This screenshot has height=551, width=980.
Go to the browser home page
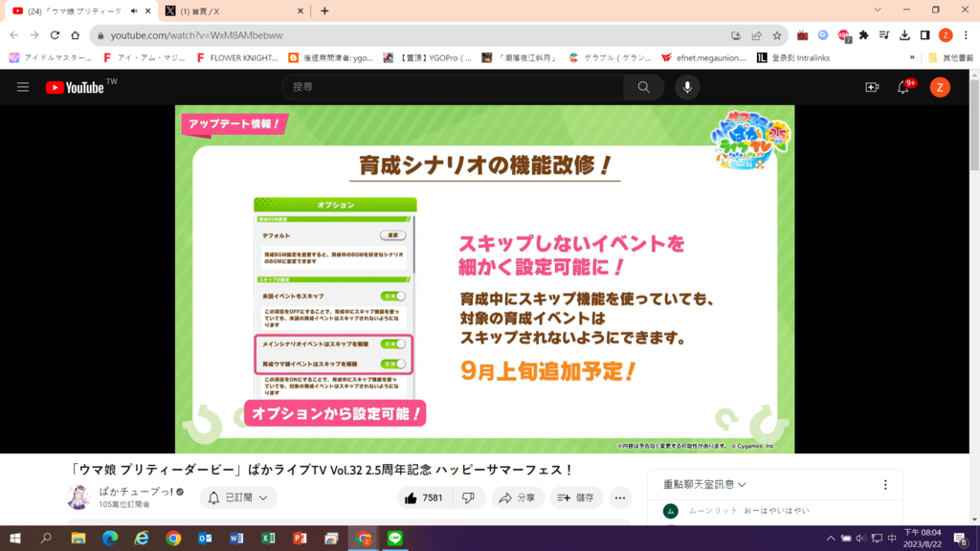click(x=76, y=35)
